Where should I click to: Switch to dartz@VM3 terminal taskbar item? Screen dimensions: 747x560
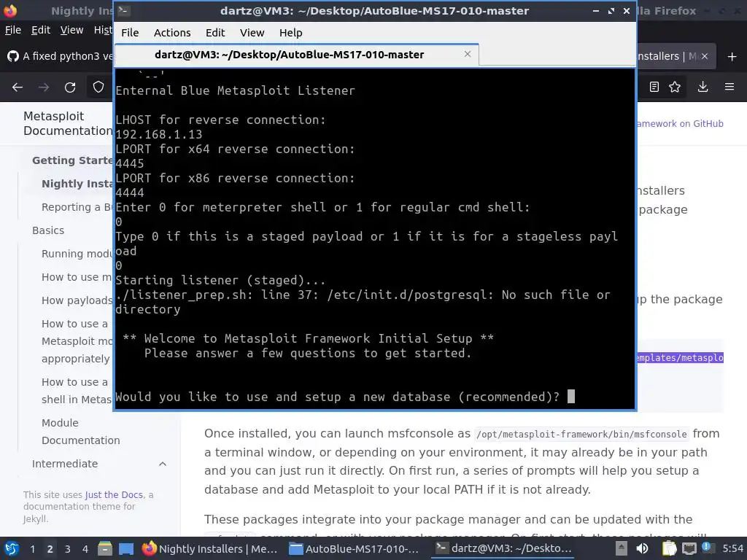point(503,548)
